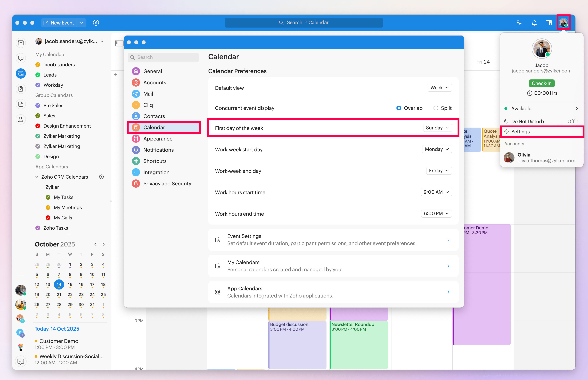588x380 pixels.
Task: Toggle the red Design Enhancement calendar color
Action: coord(38,126)
